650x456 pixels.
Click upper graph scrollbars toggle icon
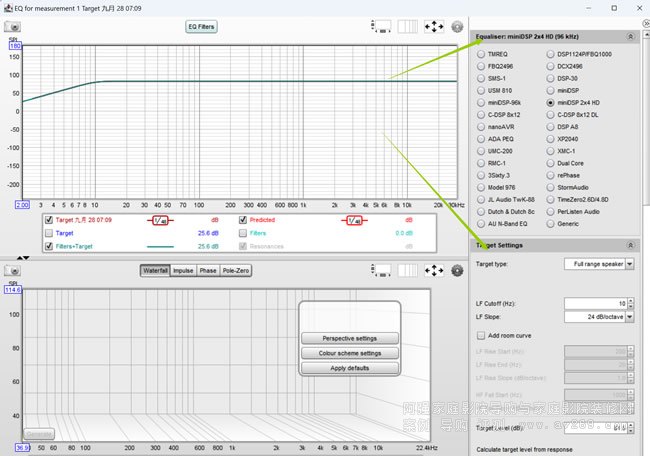[379, 27]
